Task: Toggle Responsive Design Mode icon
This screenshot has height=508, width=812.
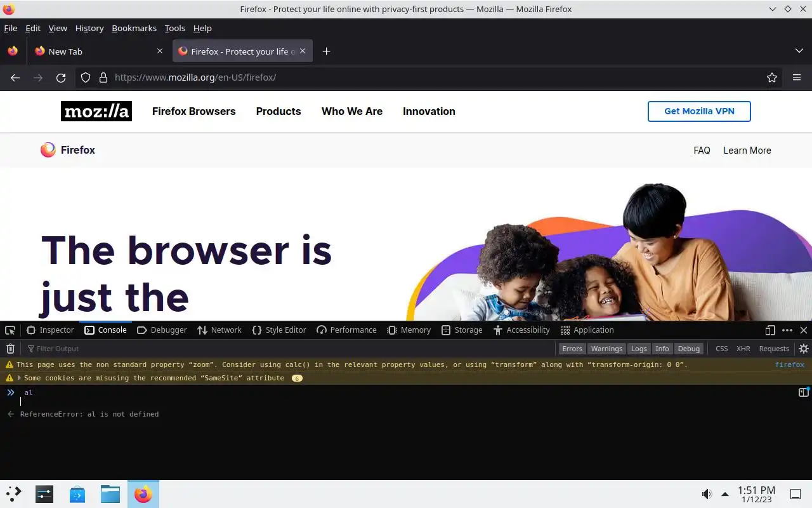Action: click(x=770, y=330)
